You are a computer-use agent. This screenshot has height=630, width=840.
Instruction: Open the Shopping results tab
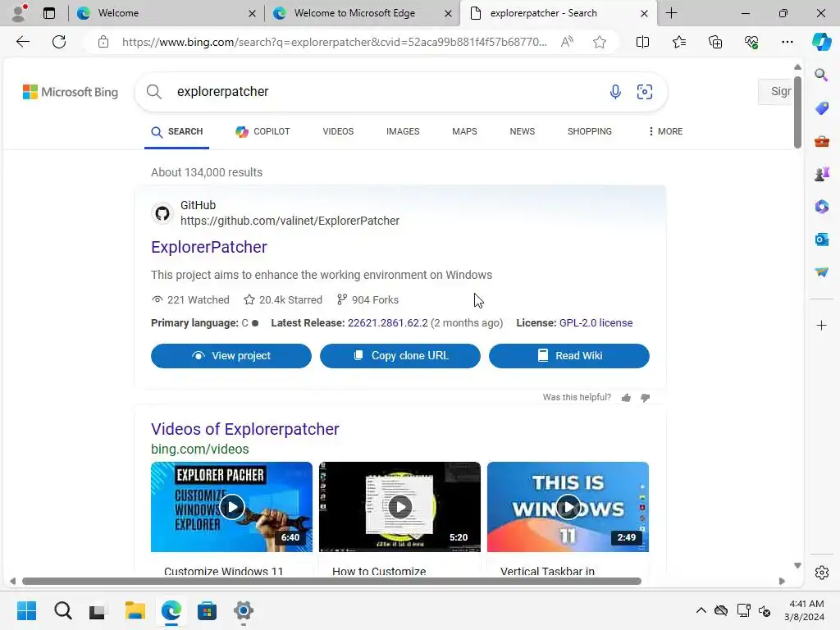(589, 131)
